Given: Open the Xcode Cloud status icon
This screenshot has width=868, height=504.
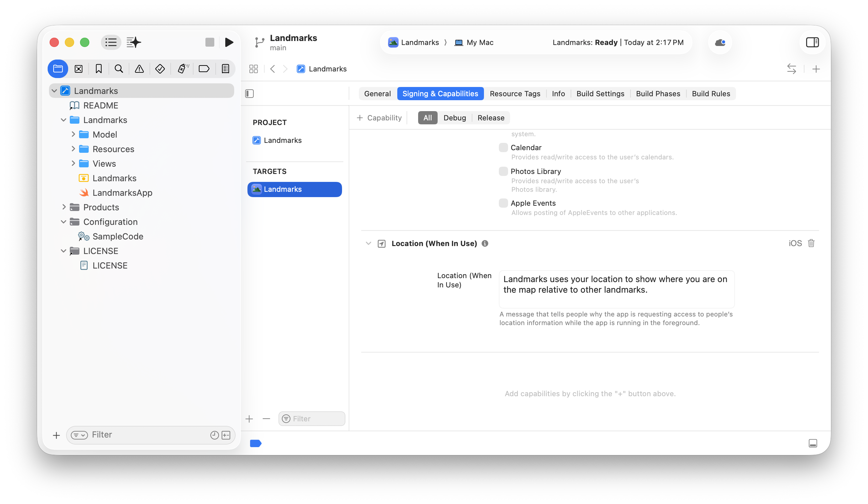Looking at the screenshot, I should [x=720, y=42].
